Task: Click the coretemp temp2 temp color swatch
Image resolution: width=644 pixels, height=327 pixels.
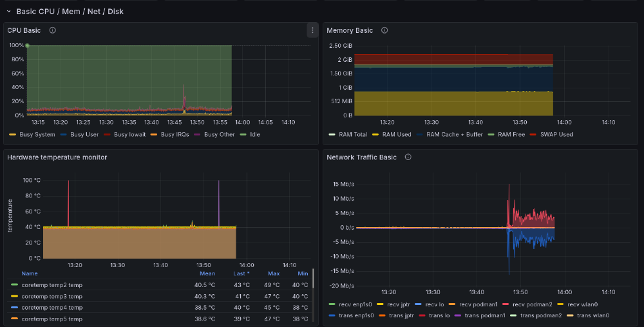Action: click(14, 284)
